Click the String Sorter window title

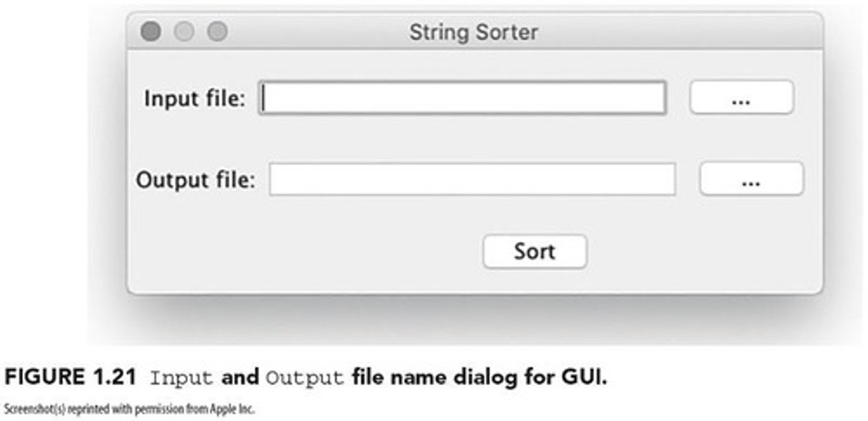coord(473,32)
